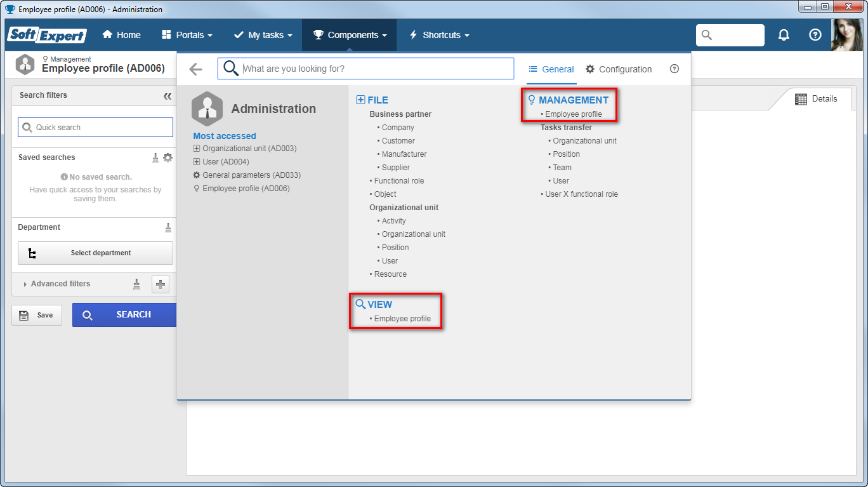Click the MANAGEMENT section heading
The width and height of the screenshot is (868, 487).
(x=569, y=100)
